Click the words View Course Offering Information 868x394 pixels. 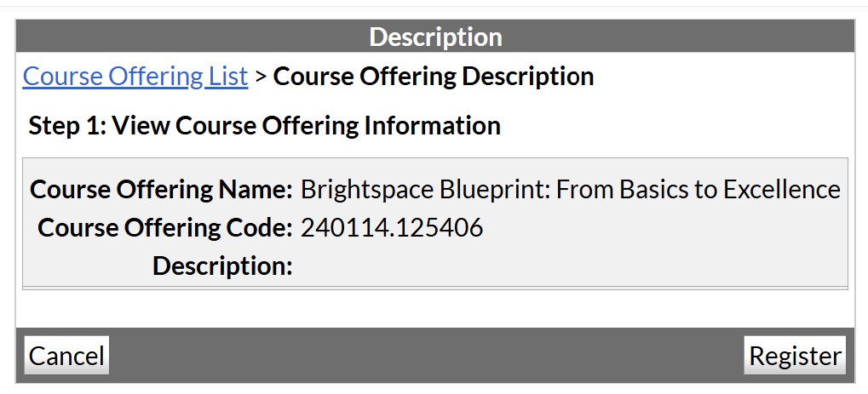(x=307, y=126)
